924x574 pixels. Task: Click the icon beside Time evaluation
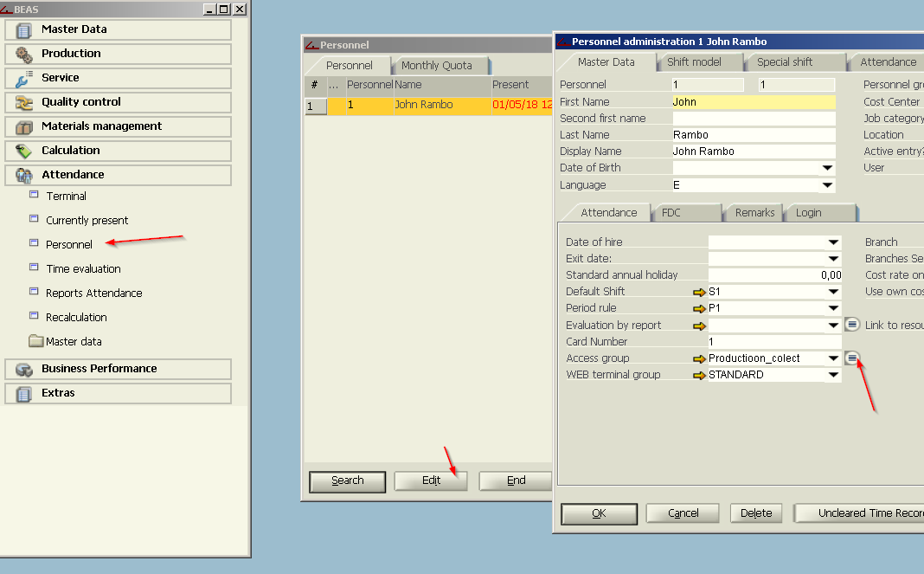click(35, 268)
